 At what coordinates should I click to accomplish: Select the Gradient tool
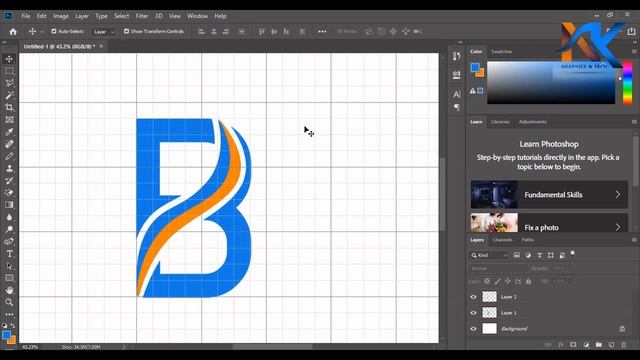pos(9,205)
